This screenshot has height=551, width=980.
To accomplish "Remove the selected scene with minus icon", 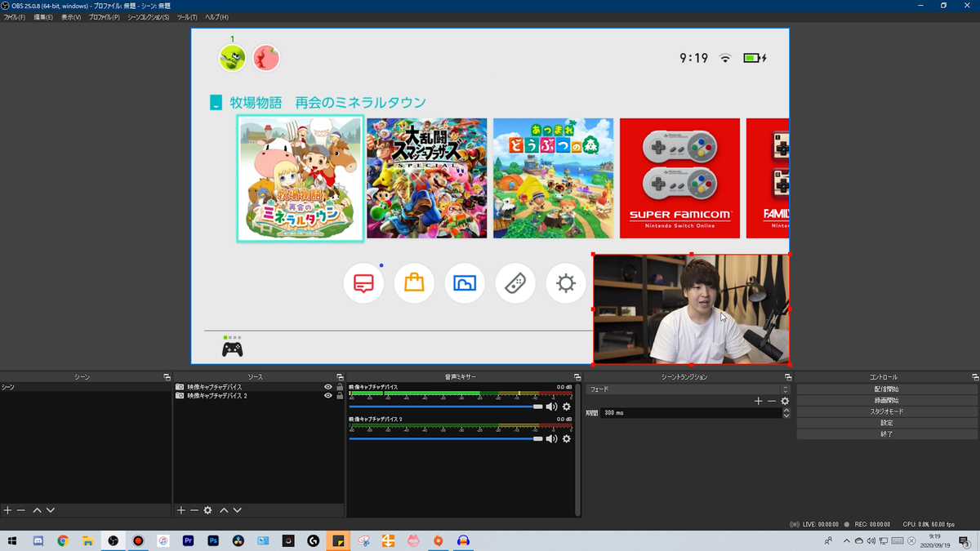I will pos(21,510).
